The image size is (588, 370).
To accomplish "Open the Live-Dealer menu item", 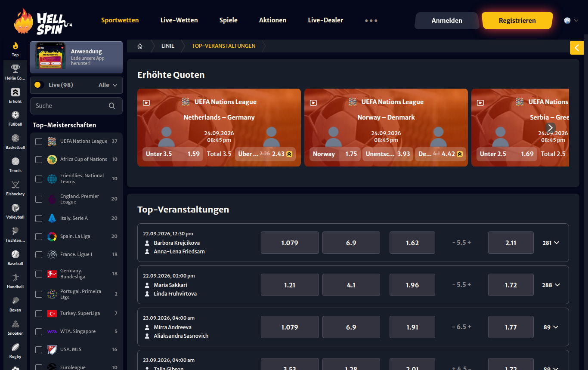I will pyautogui.click(x=325, y=20).
